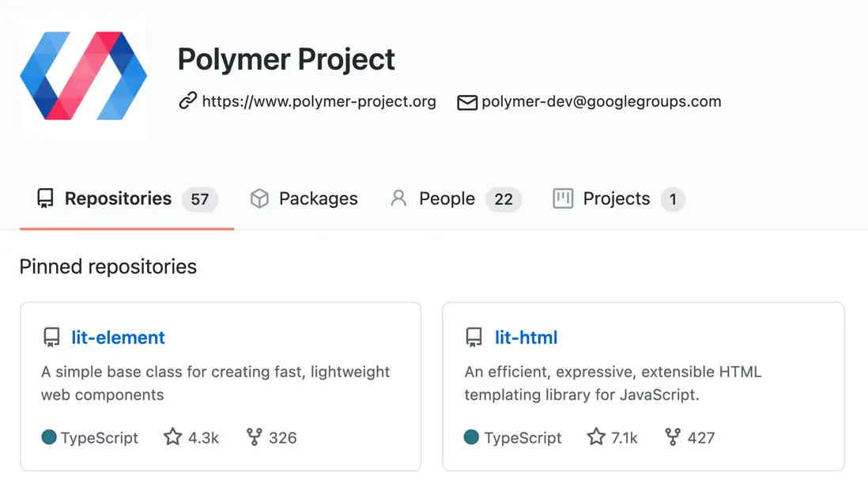Open the polymer-project.org website link

click(x=319, y=101)
